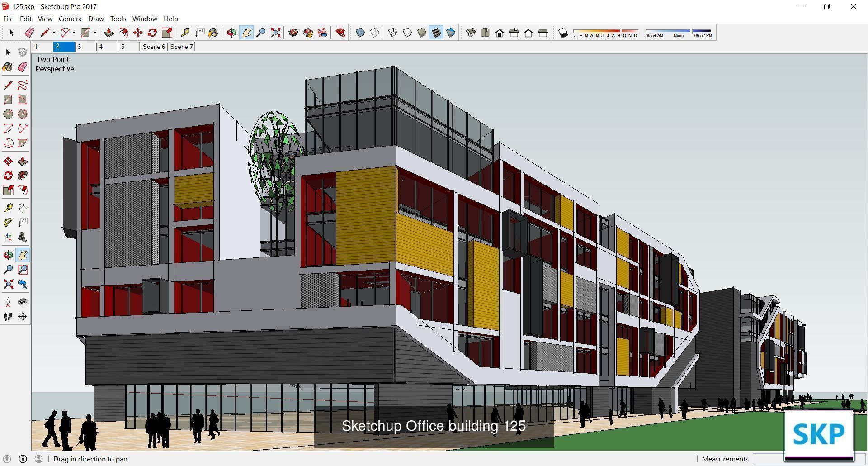Viewport: 868px width, 466px height.
Task: Expand the Arc tool dropdown arrow
Action: click(x=74, y=33)
